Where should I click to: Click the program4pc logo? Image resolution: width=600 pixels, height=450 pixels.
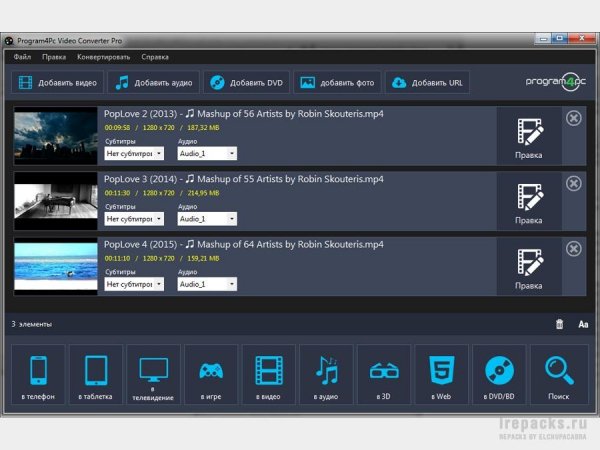[556, 82]
